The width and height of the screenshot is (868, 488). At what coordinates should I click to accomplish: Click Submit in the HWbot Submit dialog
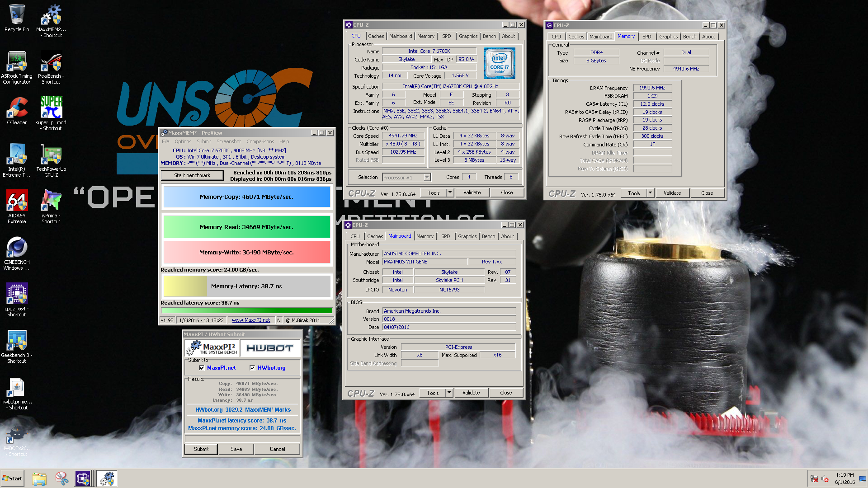pos(201,449)
